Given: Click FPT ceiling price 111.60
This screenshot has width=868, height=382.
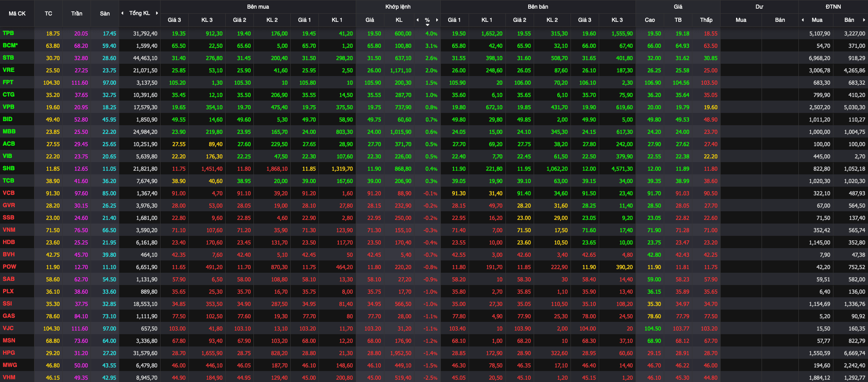Looking at the screenshot, I should coord(80,83).
